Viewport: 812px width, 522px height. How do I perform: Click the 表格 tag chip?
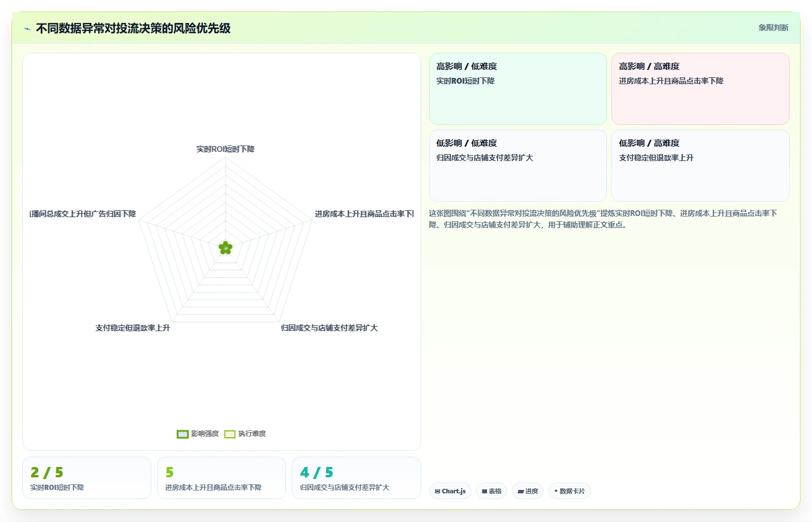coord(492,491)
